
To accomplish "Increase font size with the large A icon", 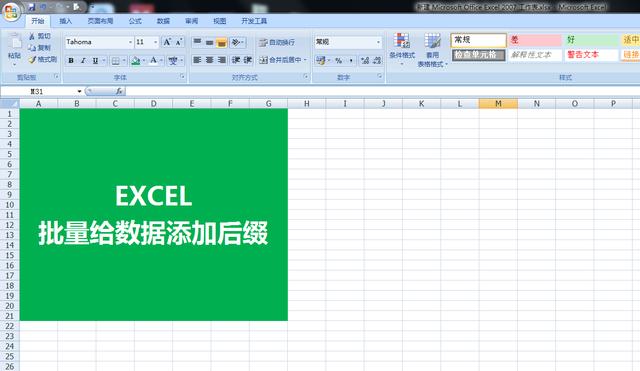I will click(167, 42).
